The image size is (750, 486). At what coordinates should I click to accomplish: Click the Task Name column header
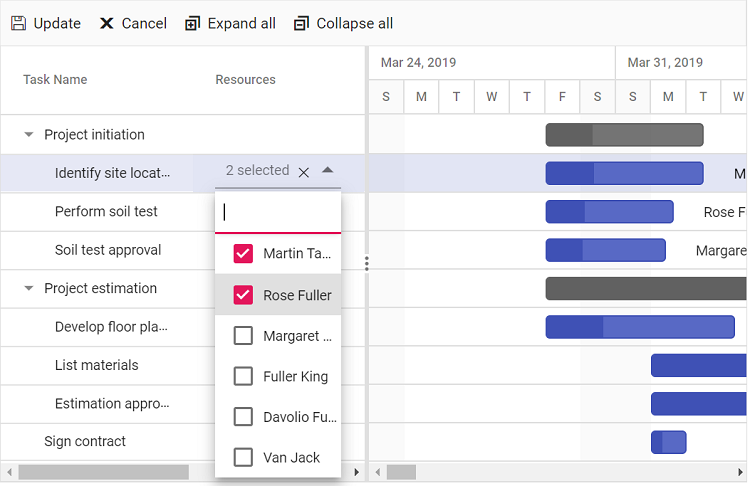55,79
